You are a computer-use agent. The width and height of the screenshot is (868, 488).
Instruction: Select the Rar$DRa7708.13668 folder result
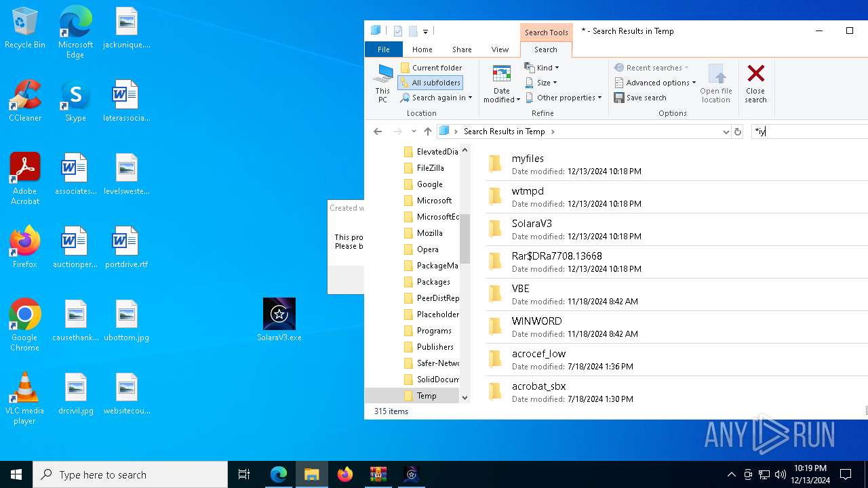(x=676, y=262)
